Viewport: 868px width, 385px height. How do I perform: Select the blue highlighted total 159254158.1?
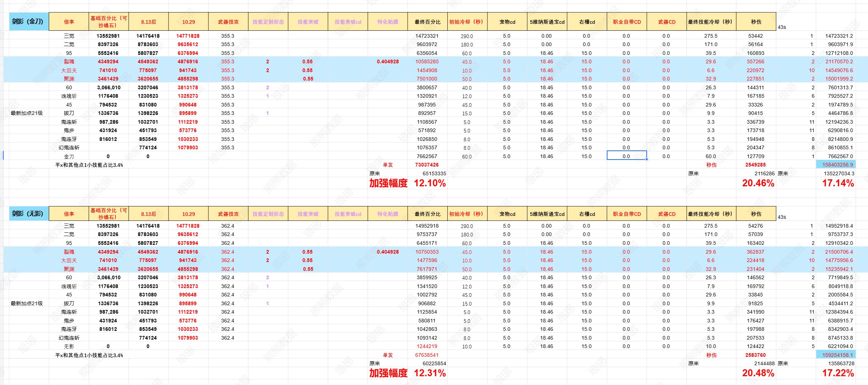[837, 355]
